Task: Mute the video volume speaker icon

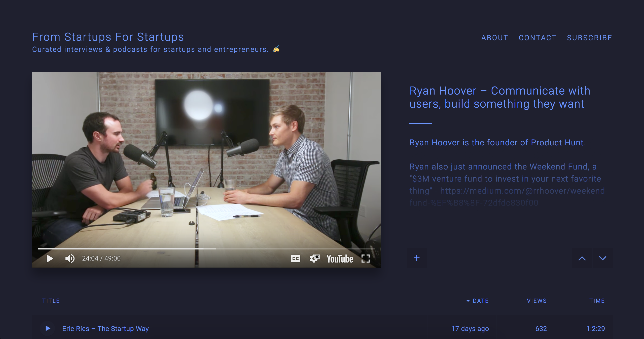Action: 70,259
